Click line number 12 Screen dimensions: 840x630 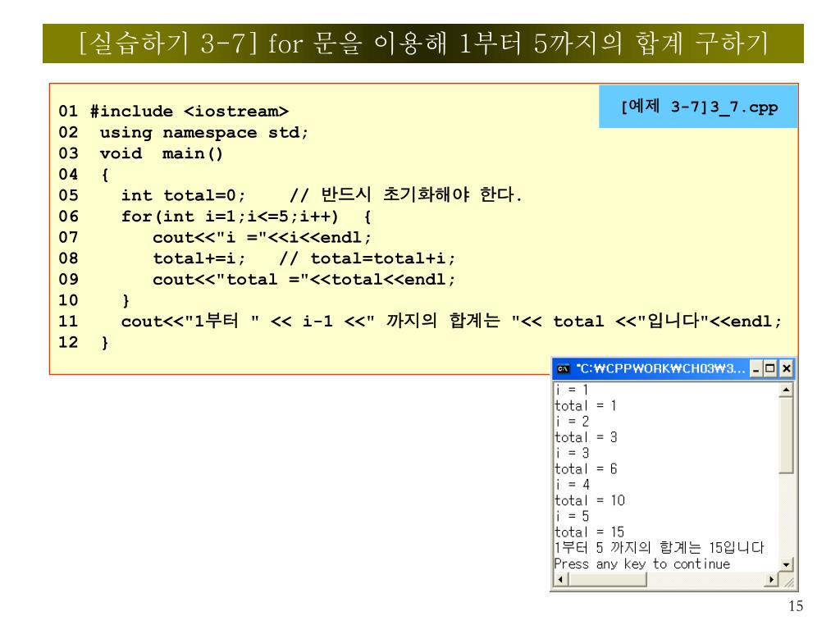point(68,342)
